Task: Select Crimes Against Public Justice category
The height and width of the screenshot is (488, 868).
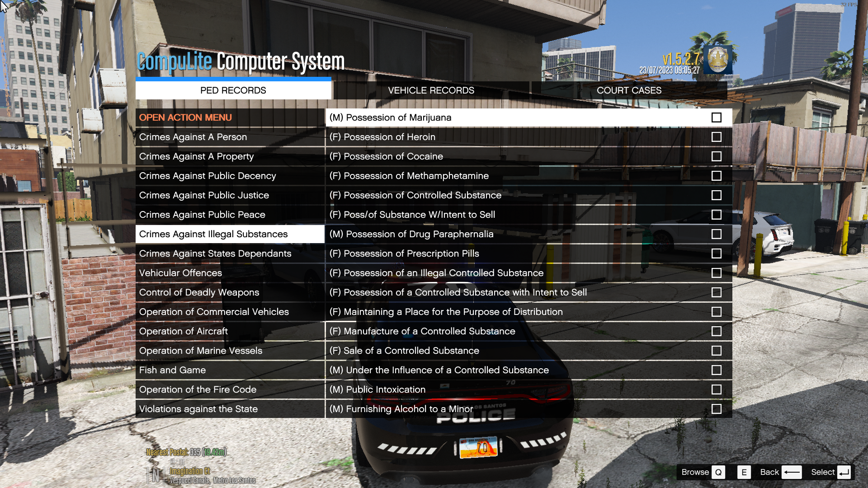Action: tap(204, 195)
